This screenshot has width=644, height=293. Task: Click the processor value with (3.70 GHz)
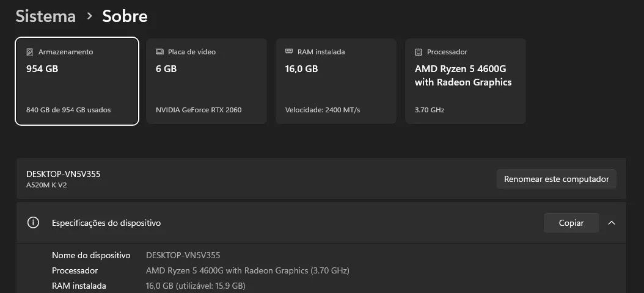coord(247,271)
